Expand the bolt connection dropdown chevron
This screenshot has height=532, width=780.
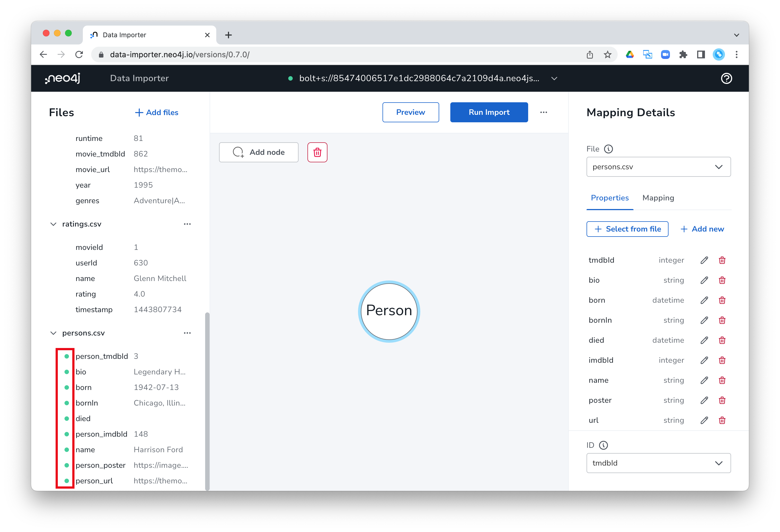pos(554,78)
